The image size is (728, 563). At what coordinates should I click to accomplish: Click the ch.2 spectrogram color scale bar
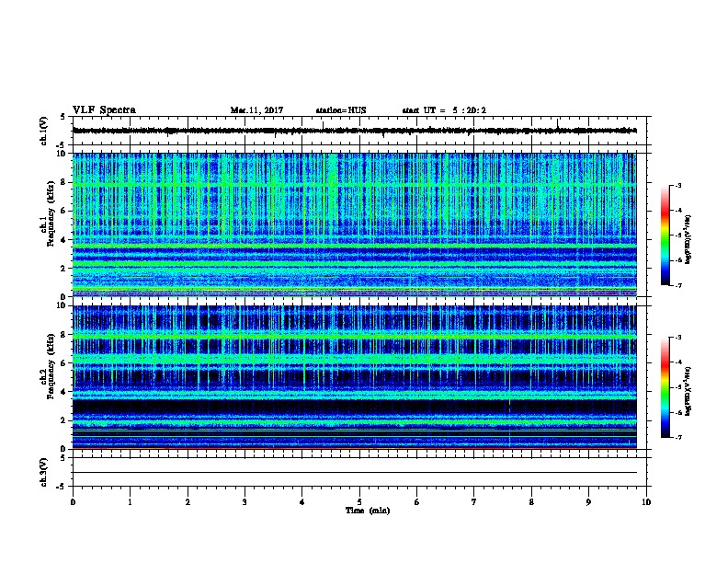(665, 387)
